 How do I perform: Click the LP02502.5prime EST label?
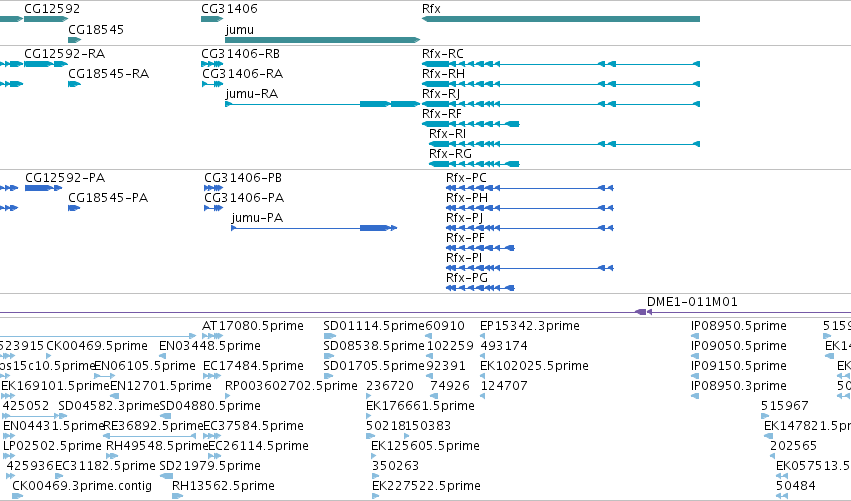52,447
